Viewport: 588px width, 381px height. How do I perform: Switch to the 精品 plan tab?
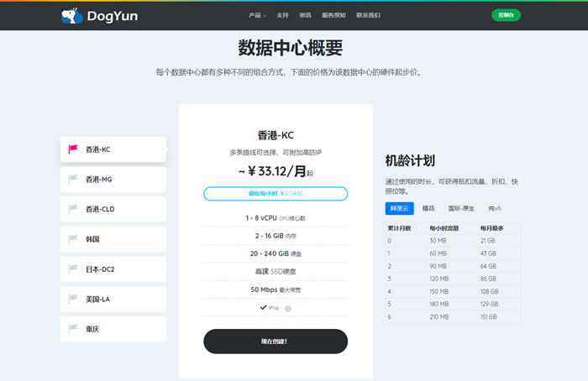click(428, 208)
